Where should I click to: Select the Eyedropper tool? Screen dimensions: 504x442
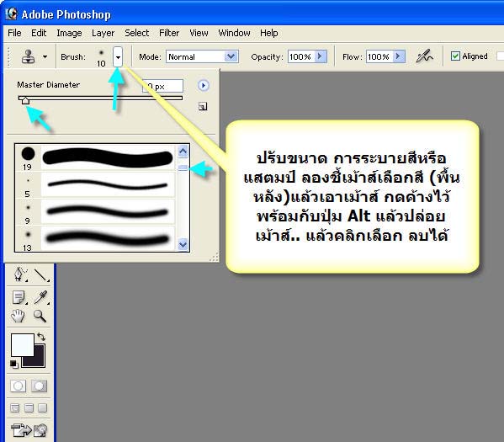pos(41,297)
